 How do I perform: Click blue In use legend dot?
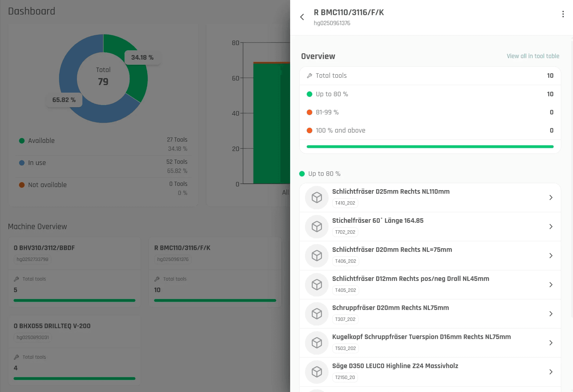click(x=22, y=163)
